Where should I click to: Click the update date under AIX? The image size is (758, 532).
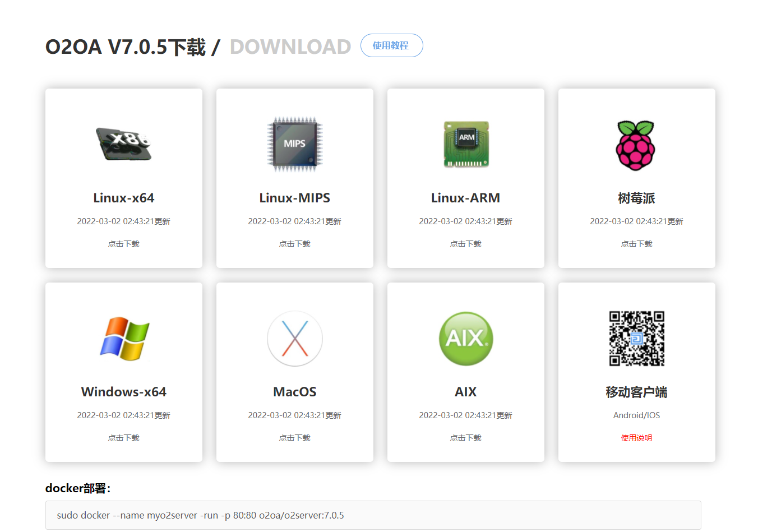pos(466,415)
